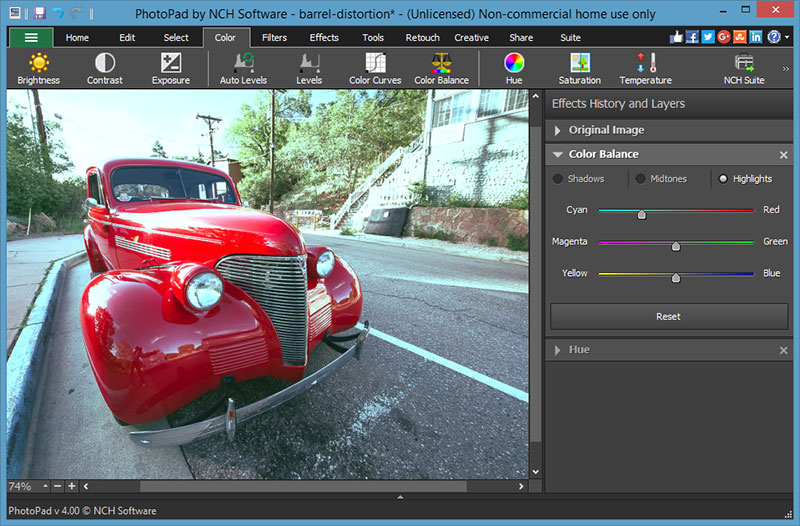800x526 pixels.
Task: Apply Auto Levels to image
Action: tap(243, 63)
